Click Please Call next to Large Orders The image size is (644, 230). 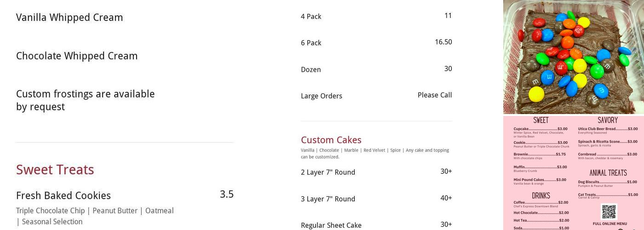(x=435, y=95)
